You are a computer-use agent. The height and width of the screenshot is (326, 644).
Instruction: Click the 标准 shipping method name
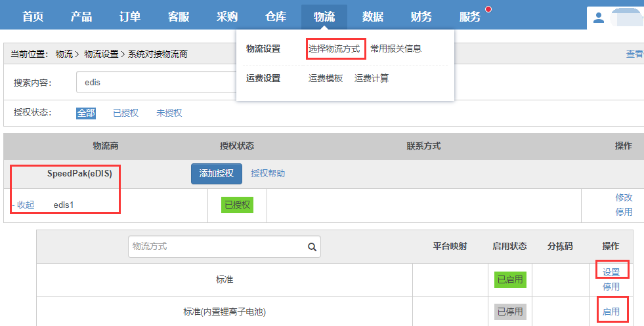pyautogui.click(x=225, y=279)
